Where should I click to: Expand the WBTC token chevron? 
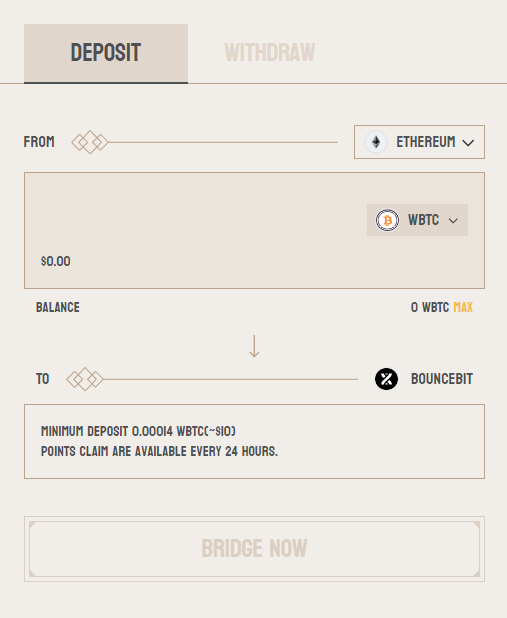[x=453, y=221]
